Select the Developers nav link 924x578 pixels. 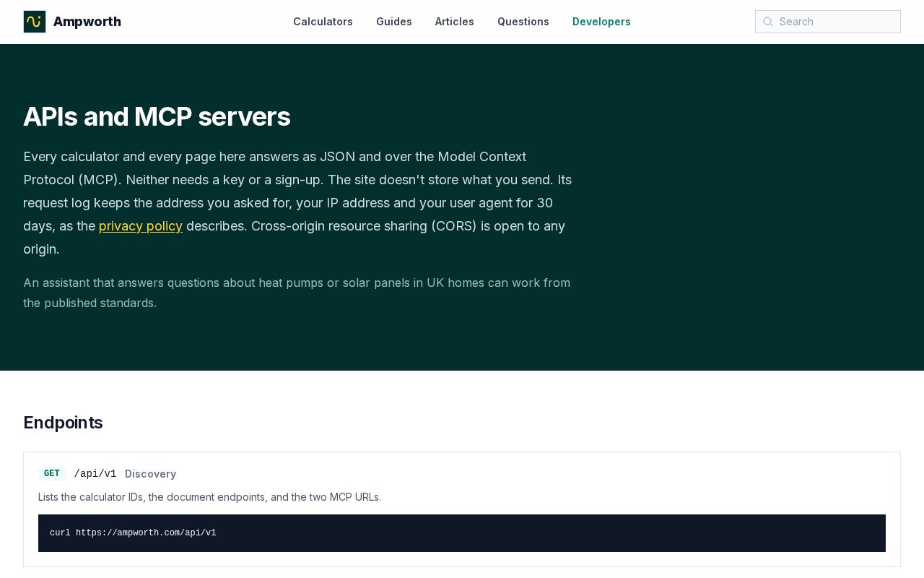[601, 22]
